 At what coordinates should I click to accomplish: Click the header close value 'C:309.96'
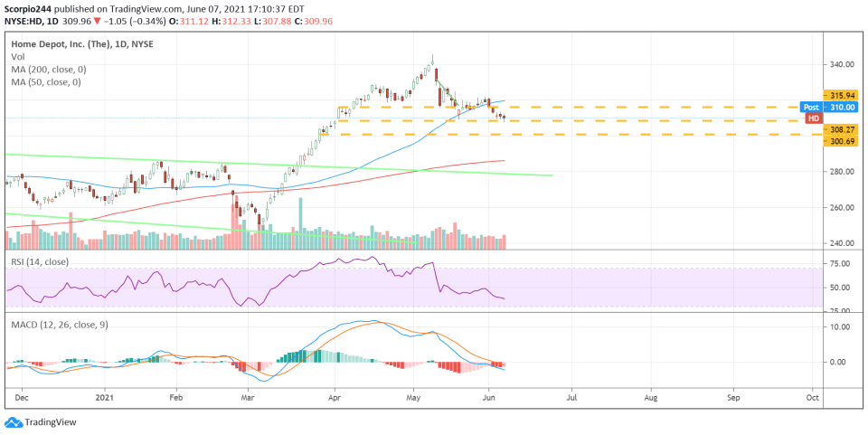click(313, 21)
